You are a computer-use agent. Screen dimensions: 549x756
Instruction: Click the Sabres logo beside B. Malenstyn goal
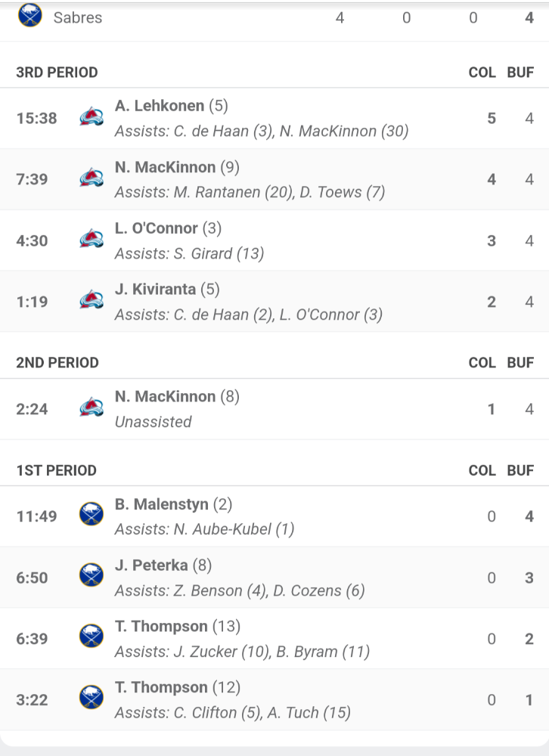point(91,516)
